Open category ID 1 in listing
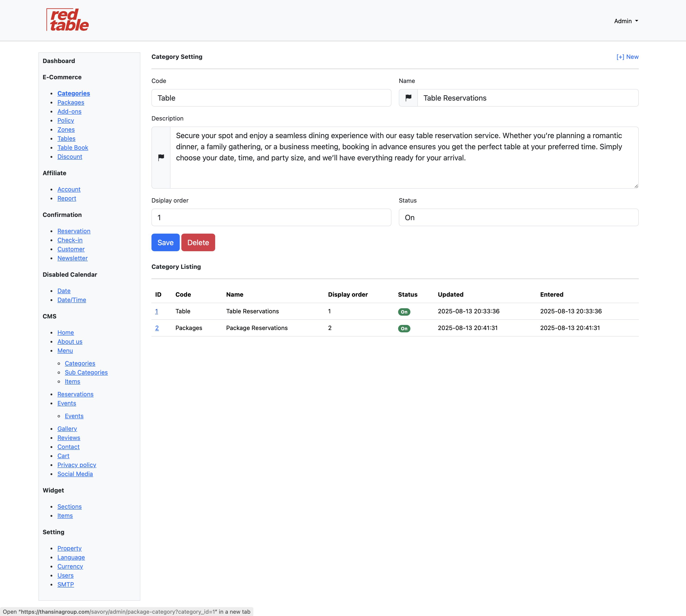 point(157,311)
